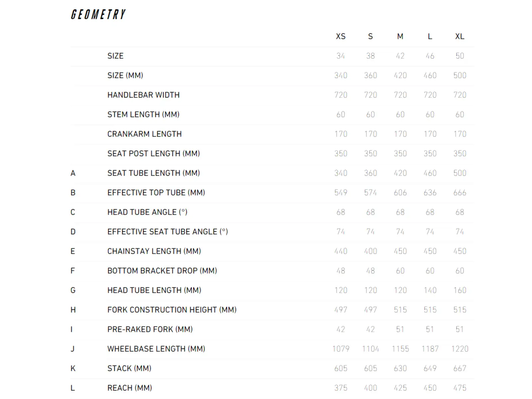This screenshot has width=532, height=399.
Task: Click the FORK CONSTRUCTION HEIGHT (MM) label
Action: click(172, 310)
